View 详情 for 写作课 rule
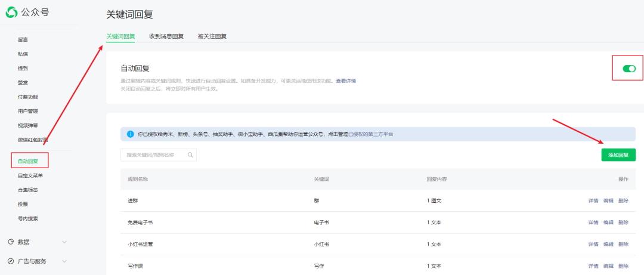 click(x=593, y=266)
